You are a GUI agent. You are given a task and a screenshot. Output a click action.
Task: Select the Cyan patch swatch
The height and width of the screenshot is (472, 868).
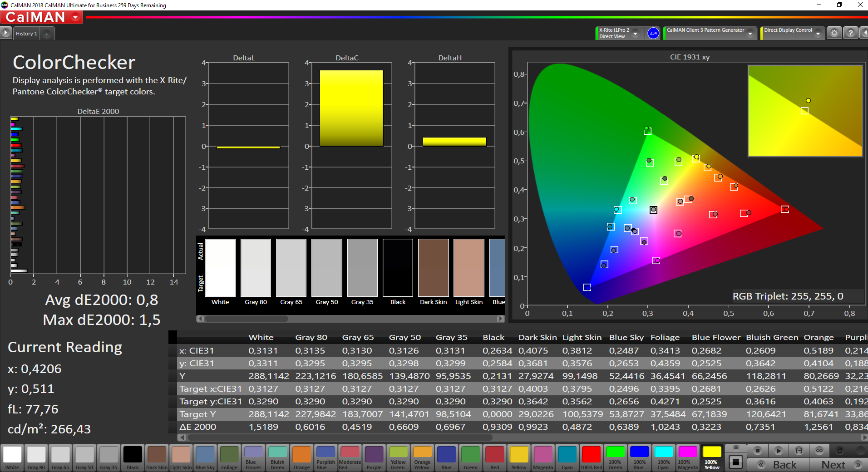(x=567, y=457)
